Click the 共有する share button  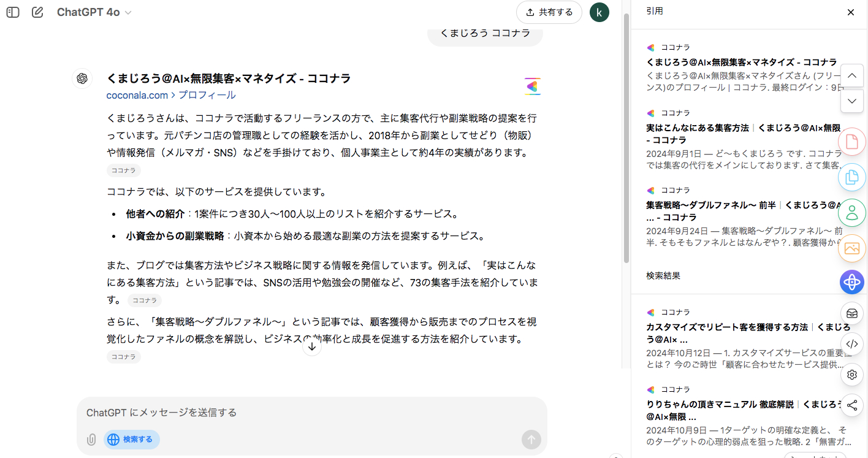click(549, 12)
